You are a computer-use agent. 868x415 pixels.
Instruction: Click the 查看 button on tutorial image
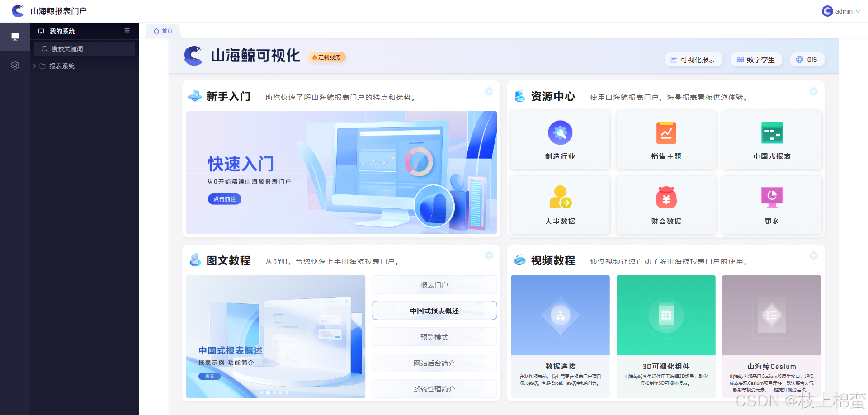coord(210,376)
